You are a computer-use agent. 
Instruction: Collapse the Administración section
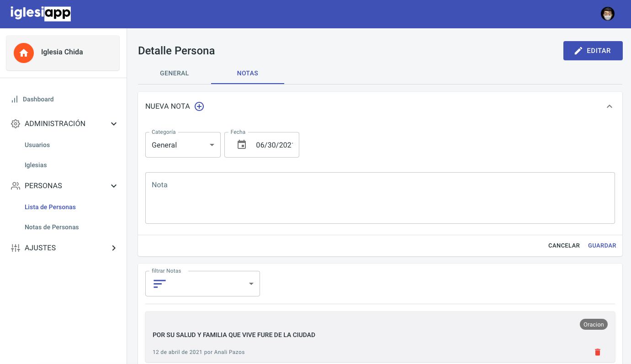coord(114,124)
